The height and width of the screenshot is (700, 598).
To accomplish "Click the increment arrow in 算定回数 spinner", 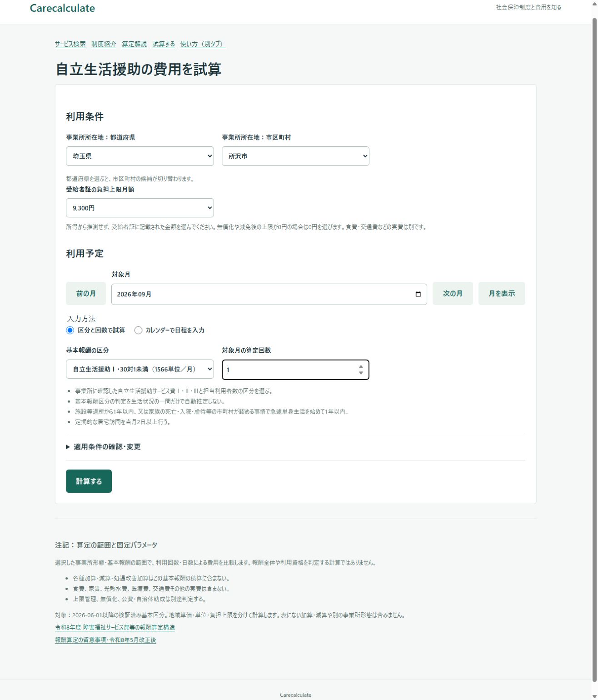I will pos(361,366).
